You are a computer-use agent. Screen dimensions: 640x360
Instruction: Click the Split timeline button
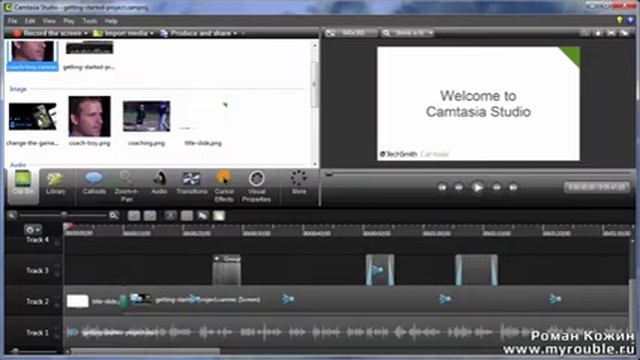(x=187, y=216)
